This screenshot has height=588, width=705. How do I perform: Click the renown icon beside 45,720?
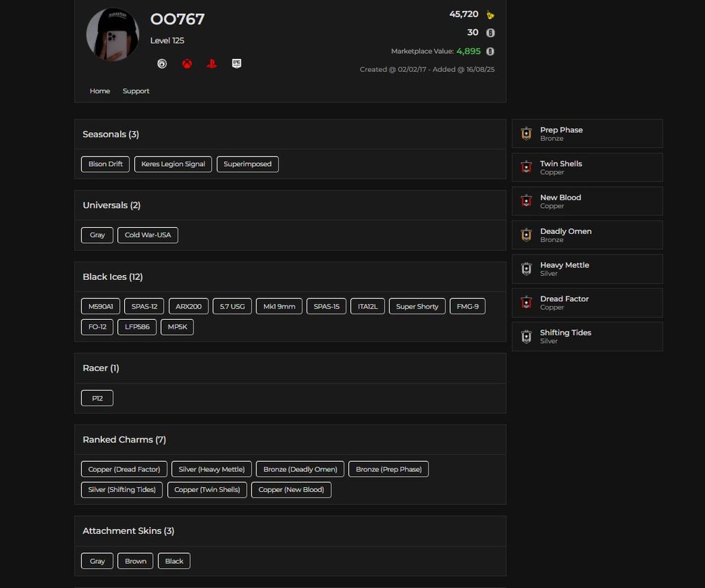(490, 14)
